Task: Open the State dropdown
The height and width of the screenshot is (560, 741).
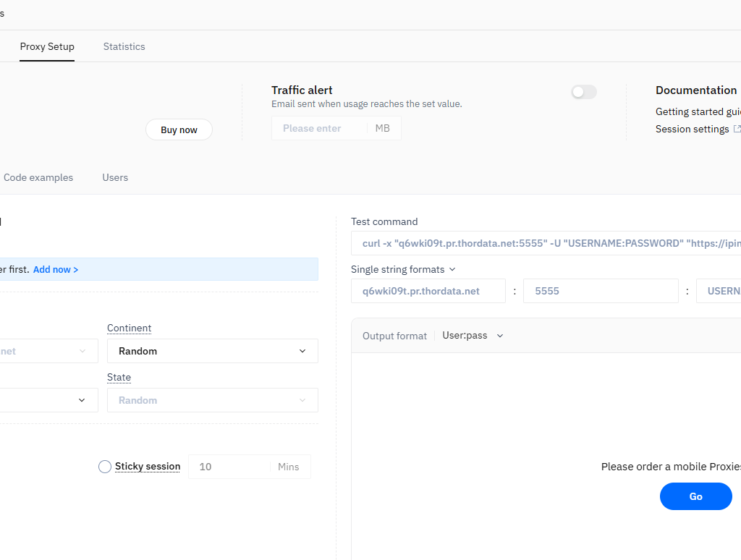Action: click(212, 400)
